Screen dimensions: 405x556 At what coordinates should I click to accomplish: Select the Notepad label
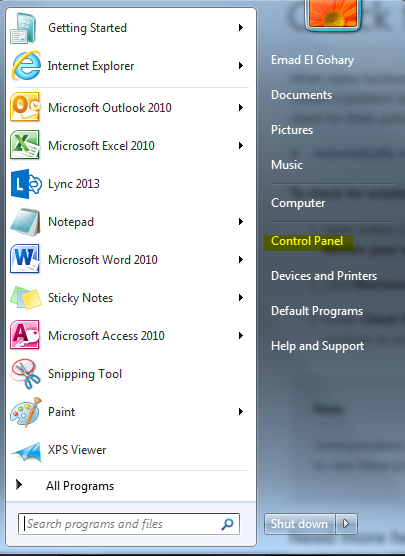tap(71, 222)
